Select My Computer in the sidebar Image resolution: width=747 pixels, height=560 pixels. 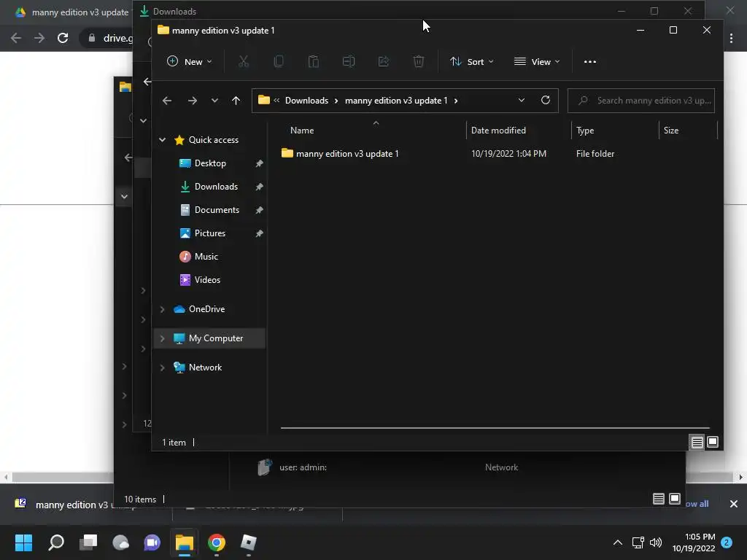[215, 338]
